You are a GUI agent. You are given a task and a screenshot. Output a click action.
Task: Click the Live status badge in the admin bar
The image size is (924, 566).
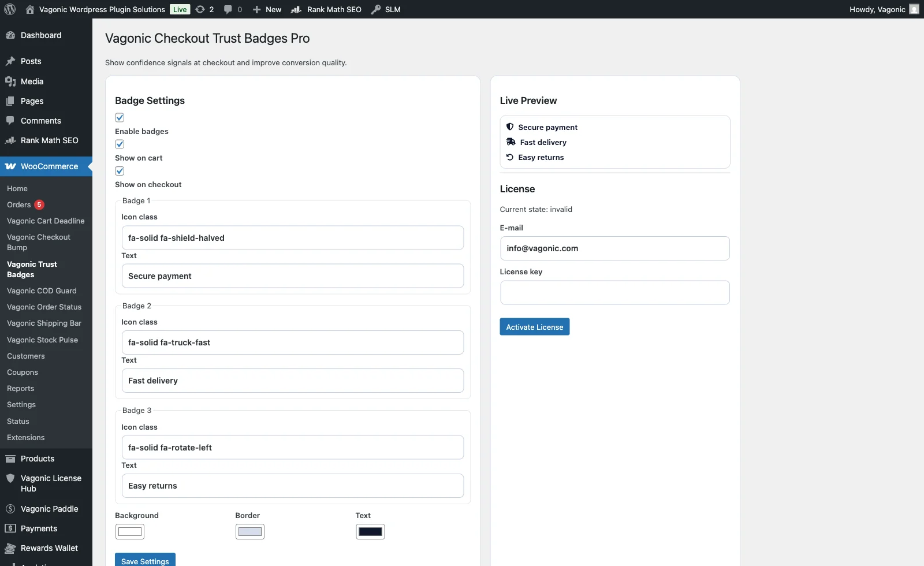point(180,9)
